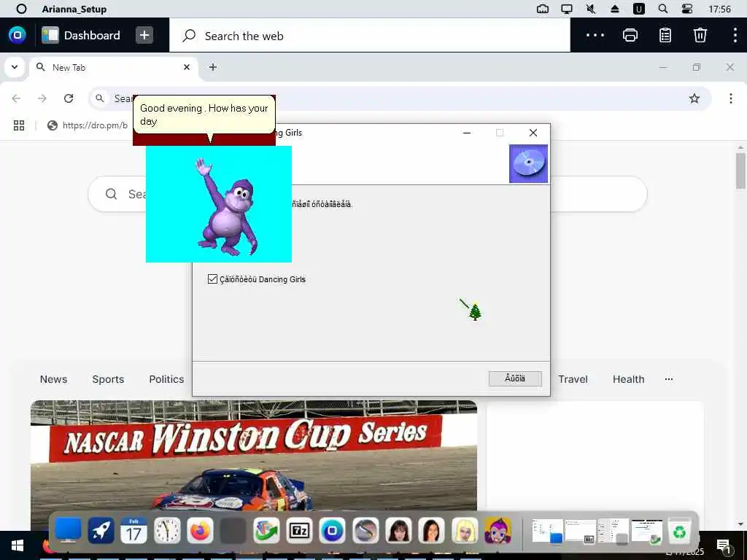Click the CD disc icon in the installer
747x560 pixels.
pos(528,163)
